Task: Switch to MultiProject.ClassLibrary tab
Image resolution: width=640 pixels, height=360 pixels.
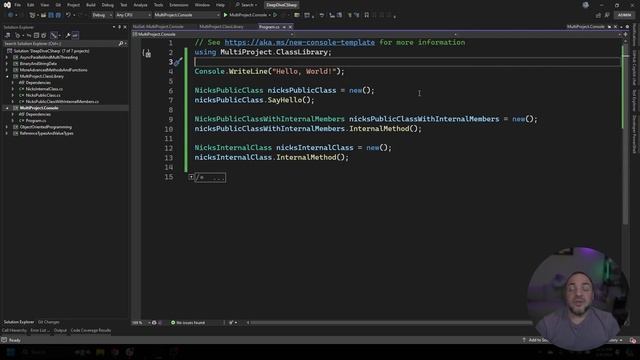Action: pos(221,27)
